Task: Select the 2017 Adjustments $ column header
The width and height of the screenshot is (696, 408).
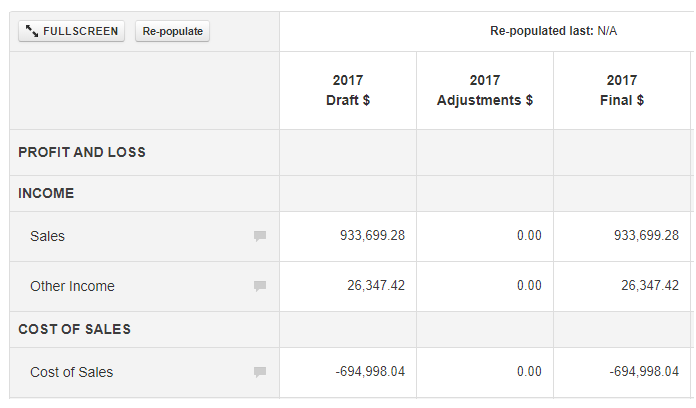Action: (485, 90)
